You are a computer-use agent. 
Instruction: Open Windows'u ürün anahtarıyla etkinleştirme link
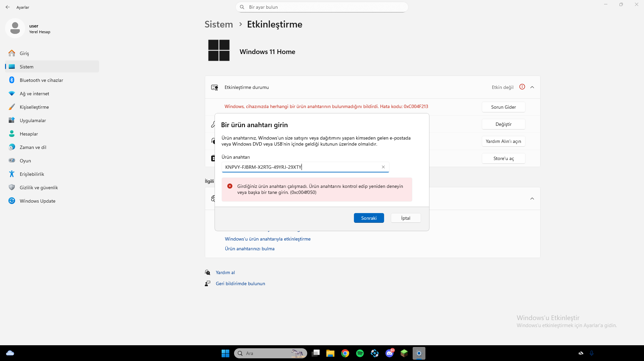268,239
